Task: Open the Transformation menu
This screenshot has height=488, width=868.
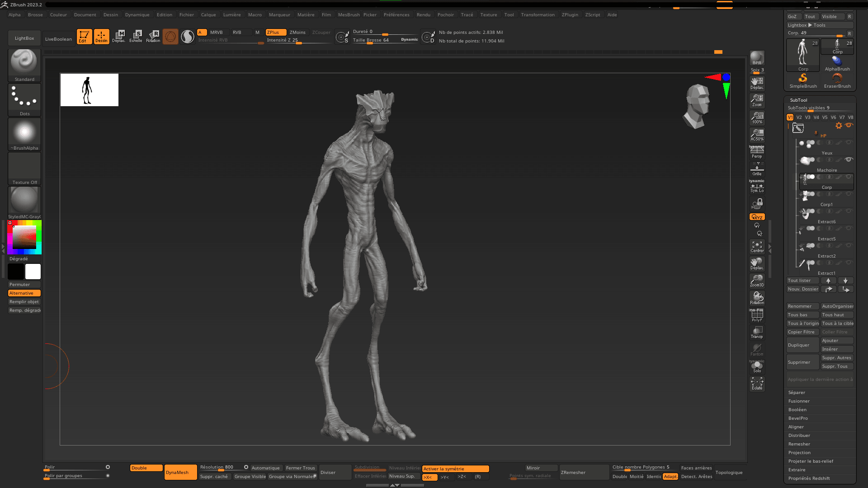Action: 538,15
